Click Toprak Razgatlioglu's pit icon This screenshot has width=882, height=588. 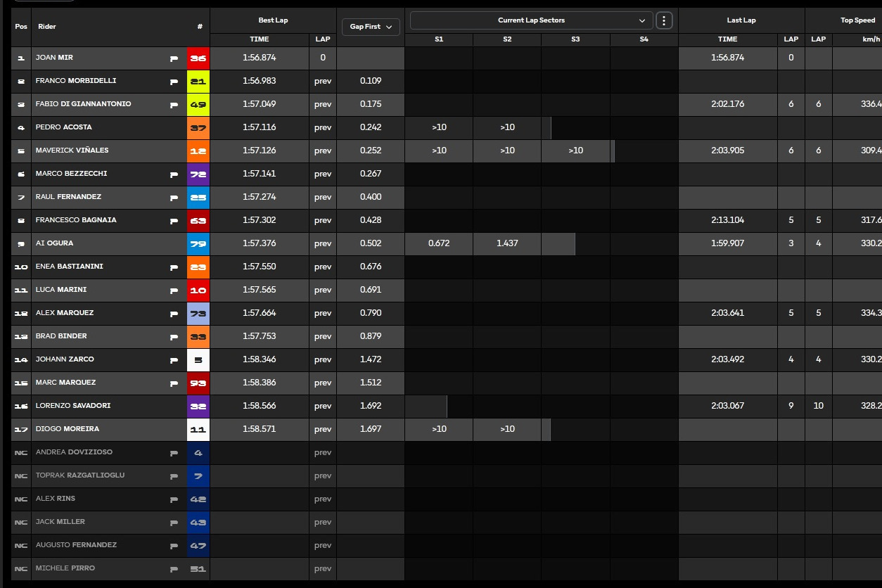[174, 476]
